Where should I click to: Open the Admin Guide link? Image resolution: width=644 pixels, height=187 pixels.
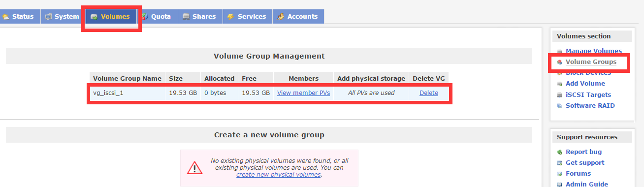587,184
